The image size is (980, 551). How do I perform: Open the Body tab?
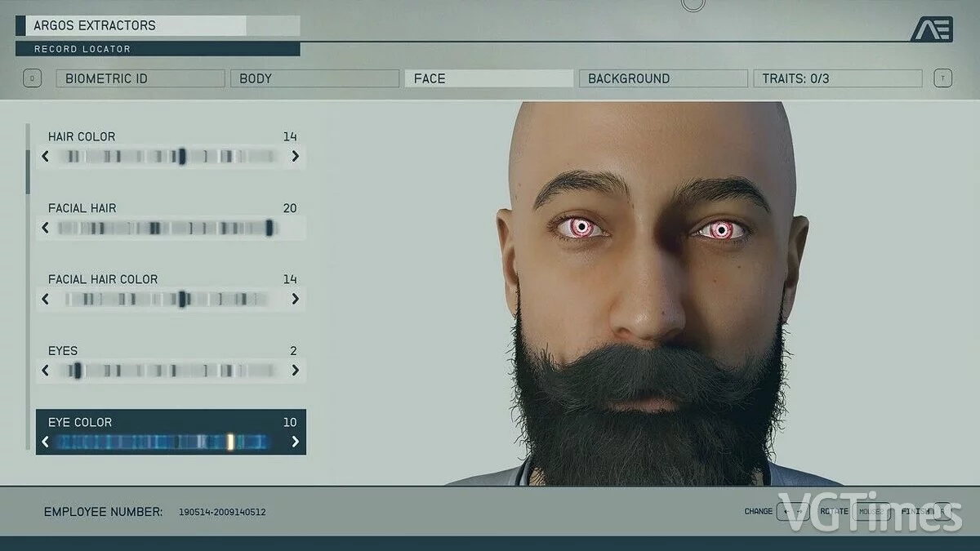[x=314, y=78]
